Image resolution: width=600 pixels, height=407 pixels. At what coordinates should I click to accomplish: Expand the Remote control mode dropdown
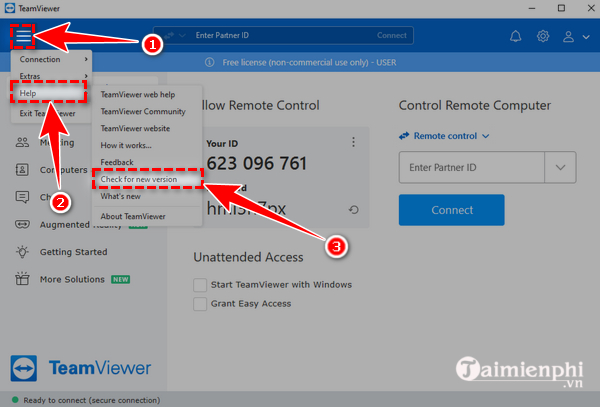pyautogui.click(x=486, y=136)
